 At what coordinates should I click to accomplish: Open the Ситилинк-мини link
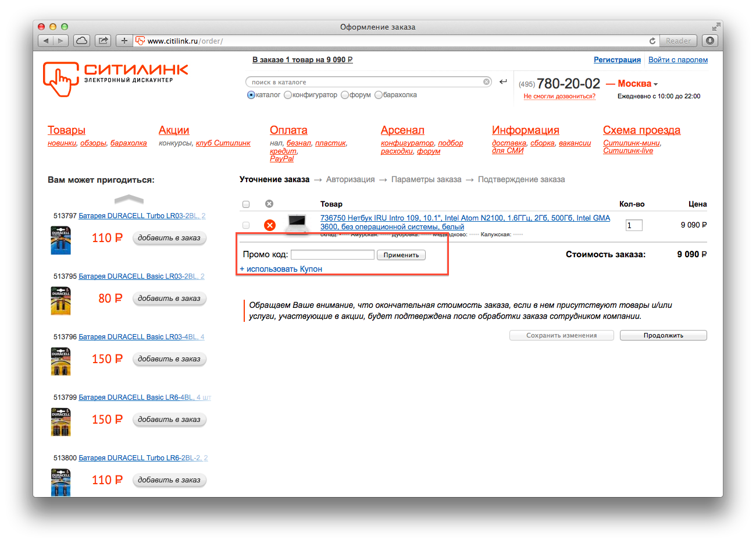point(631,143)
